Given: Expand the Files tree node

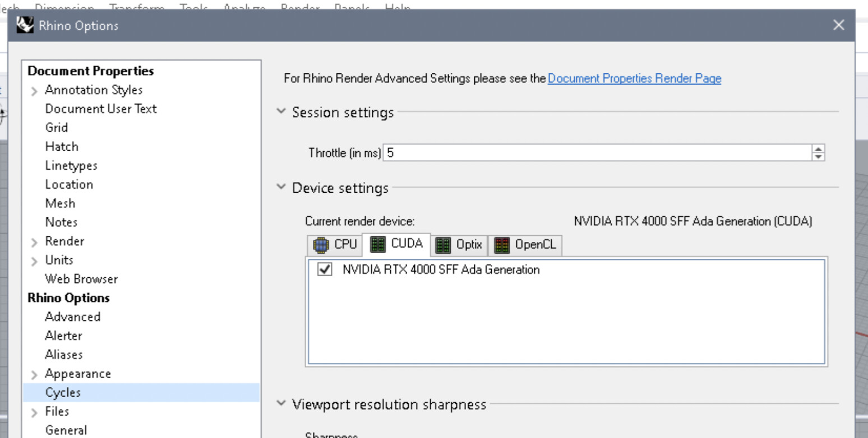Looking at the screenshot, I should (35, 412).
